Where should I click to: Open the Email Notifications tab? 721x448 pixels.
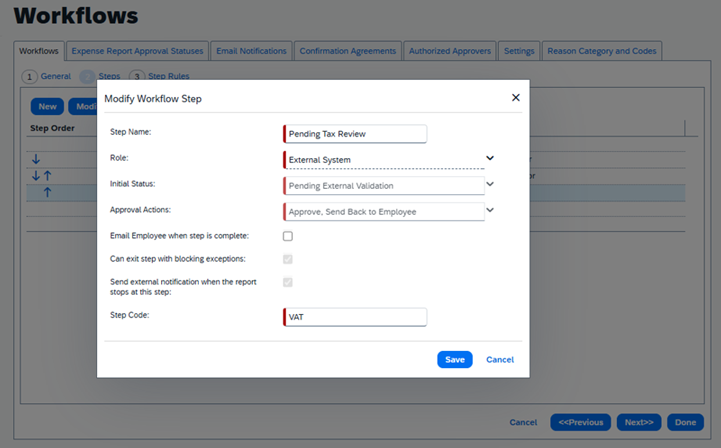coord(252,51)
